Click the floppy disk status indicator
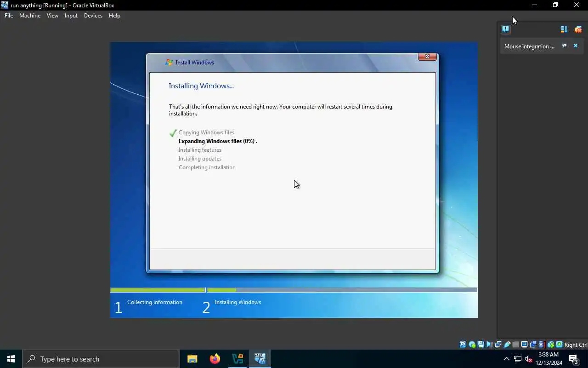The image size is (588, 368). point(481,345)
